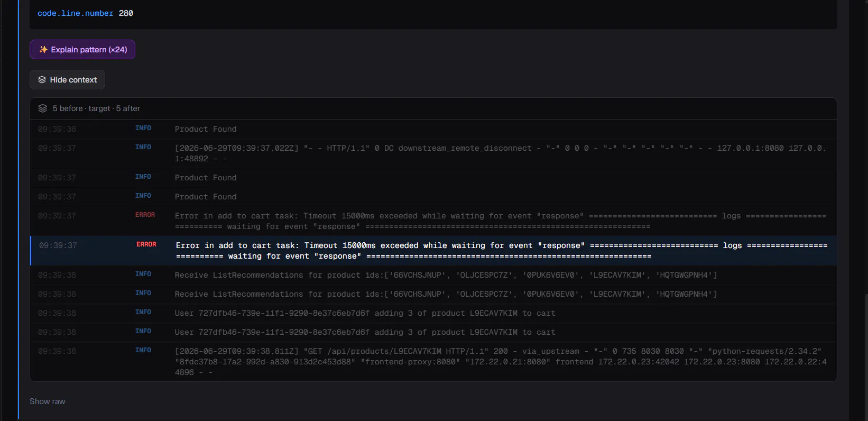This screenshot has width=868, height=421.
Task: Click the Hide context button
Action: [x=67, y=80]
